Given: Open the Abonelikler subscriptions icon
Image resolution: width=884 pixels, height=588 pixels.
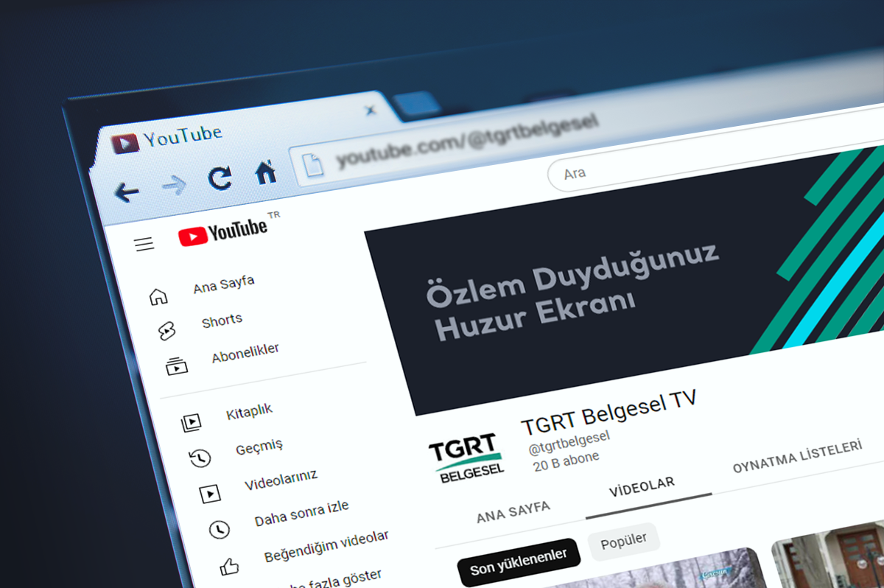Looking at the screenshot, I should (x=177, y=365).
